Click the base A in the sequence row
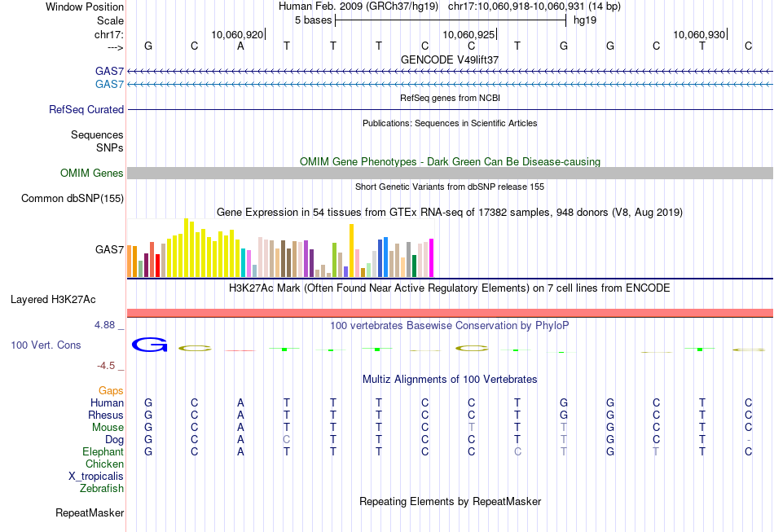Screen dimensions: 774x532 pyautogui.click(x=240, y=46)
